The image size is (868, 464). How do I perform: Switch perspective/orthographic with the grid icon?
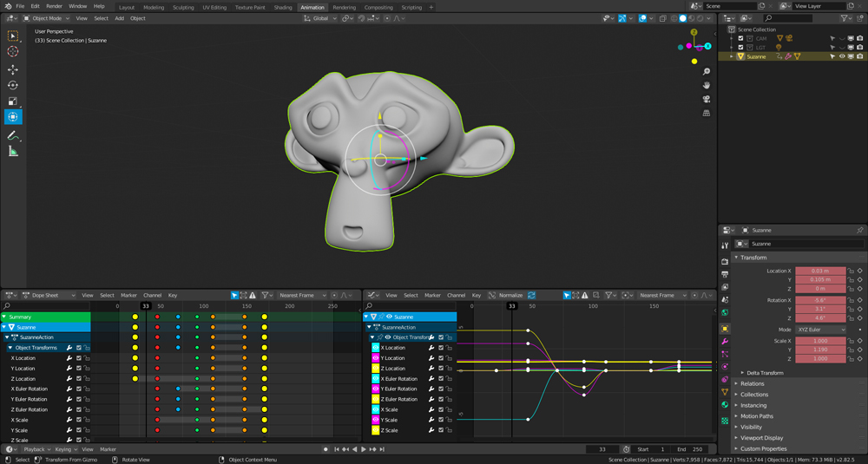(707, 113)
